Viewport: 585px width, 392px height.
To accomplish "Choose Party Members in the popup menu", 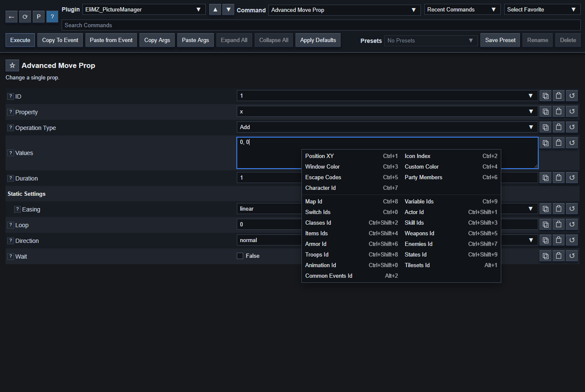I will 451,178.
